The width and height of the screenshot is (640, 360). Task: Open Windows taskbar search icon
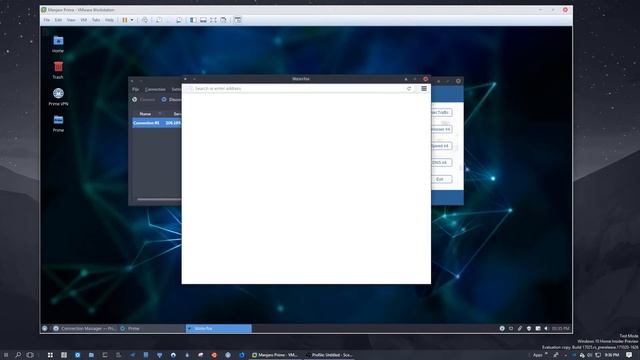(x=18, y=355)
